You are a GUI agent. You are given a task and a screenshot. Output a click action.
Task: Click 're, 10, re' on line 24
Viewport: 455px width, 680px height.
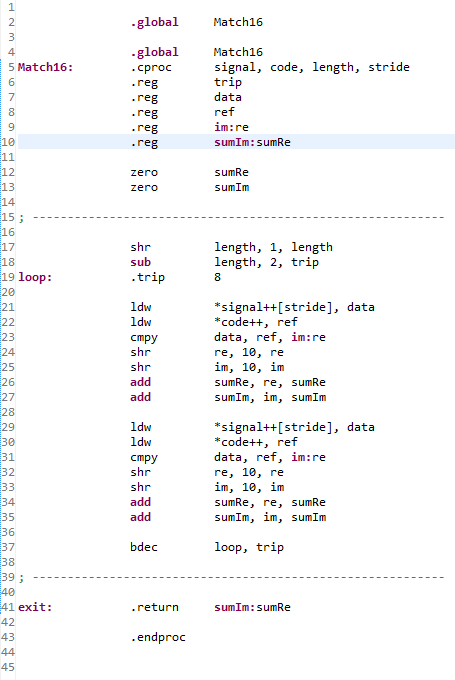coord(249,353)
